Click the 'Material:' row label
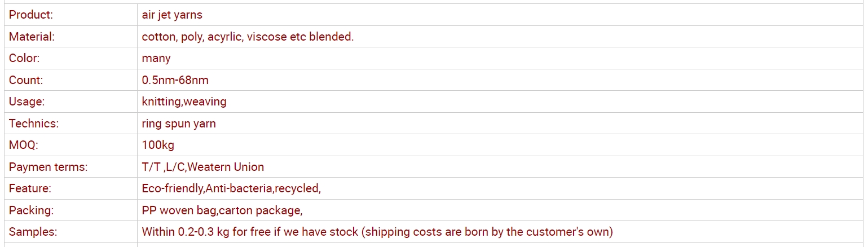The image size is (868, 247). point(32,37)
